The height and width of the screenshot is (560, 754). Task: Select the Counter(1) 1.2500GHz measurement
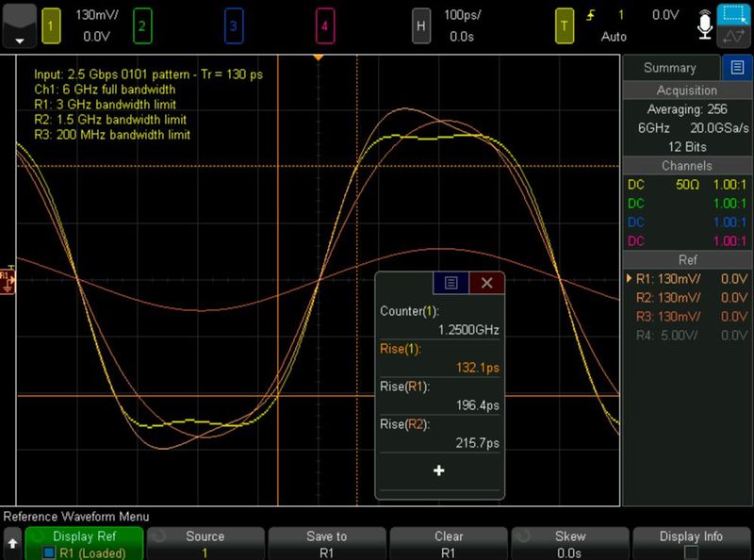pos(439,321)
